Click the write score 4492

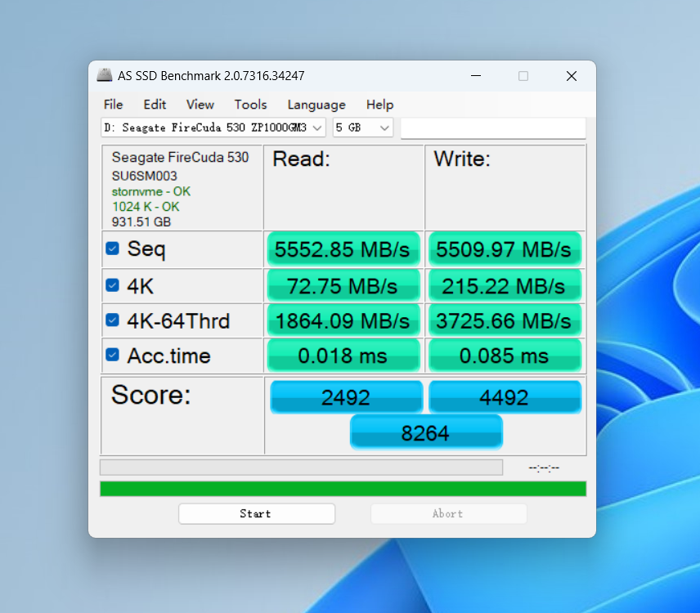point(505,397)
